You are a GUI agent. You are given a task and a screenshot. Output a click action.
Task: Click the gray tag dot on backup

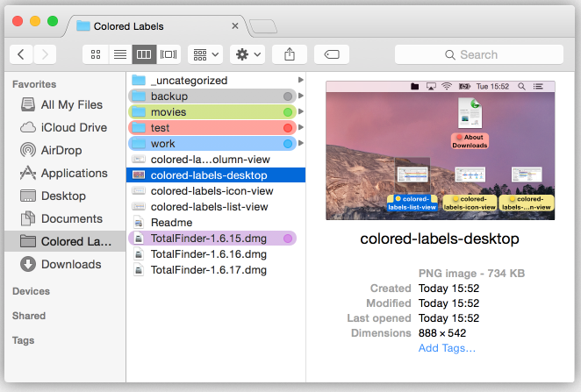[x=288, y=96]
